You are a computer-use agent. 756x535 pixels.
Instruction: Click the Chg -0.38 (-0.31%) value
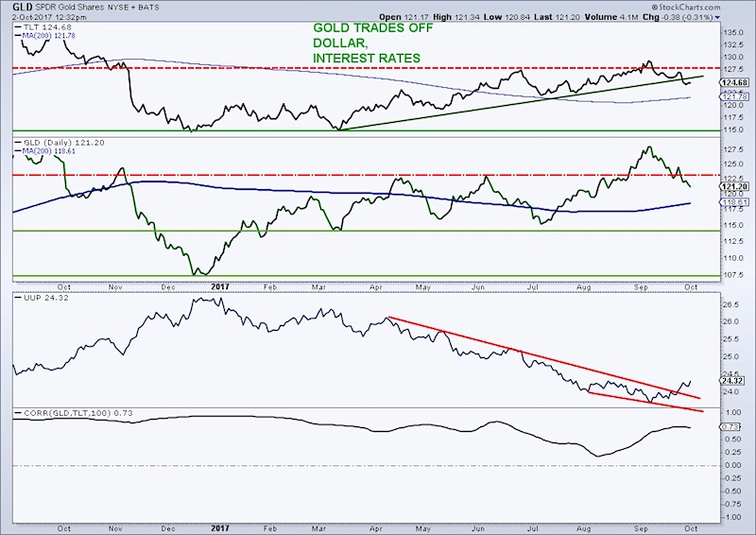[x=679, y=17]
